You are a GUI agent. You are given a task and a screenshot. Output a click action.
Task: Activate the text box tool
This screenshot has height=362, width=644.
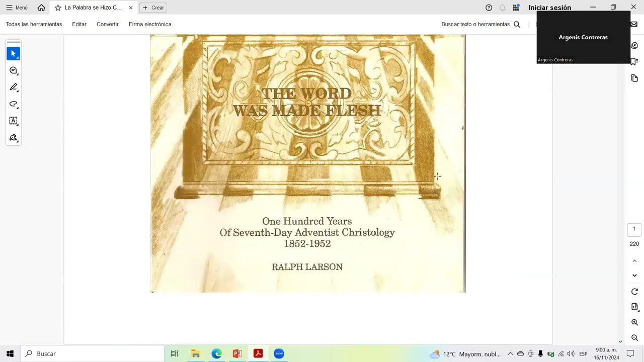pos(14,121)
